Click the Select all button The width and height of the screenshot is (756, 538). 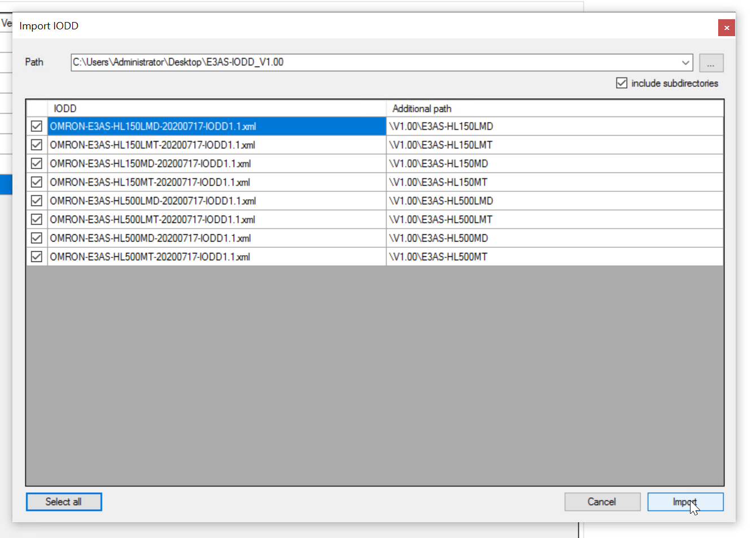click(64, 502)
